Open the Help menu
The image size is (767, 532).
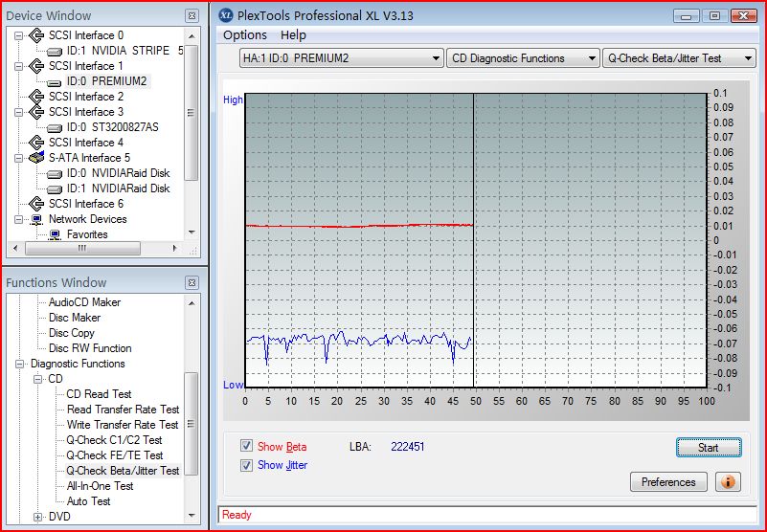[294, 35]
